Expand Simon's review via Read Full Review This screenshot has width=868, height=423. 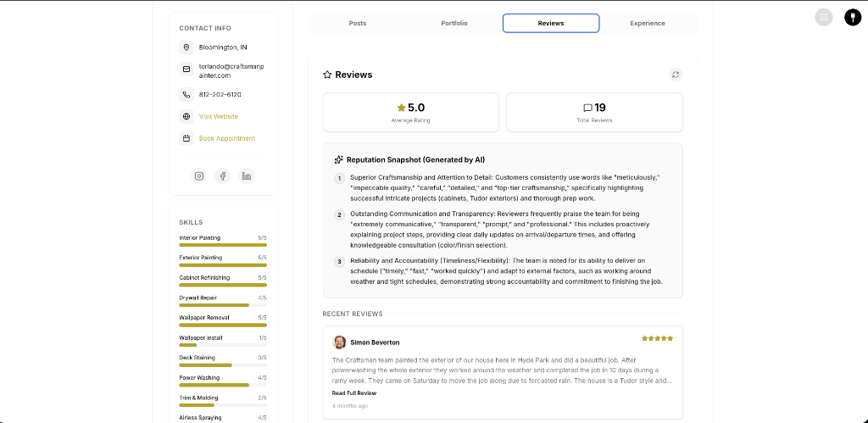354,393
